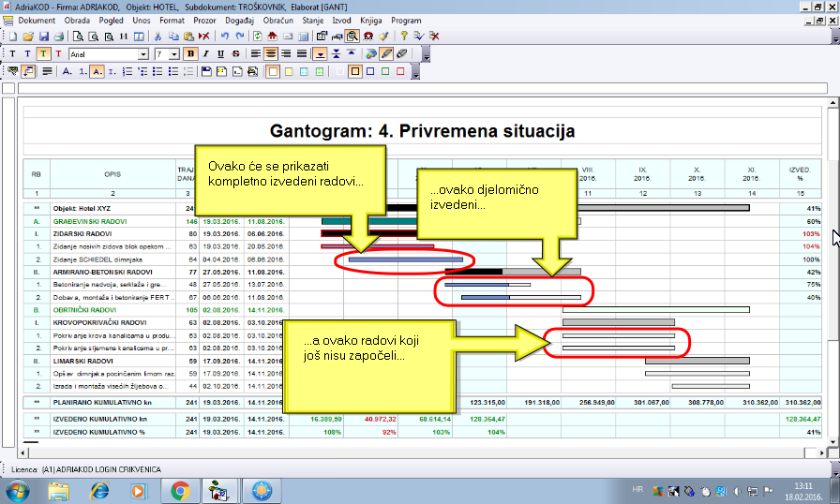The image size is (840, 504).
Task: Select the green T text style icon
Action: (43, 54)
